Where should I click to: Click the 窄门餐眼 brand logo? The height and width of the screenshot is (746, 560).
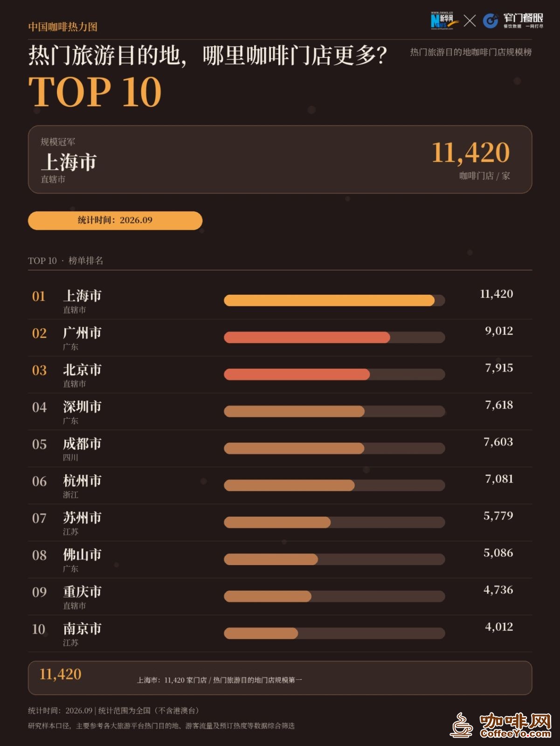coord(513,21)
